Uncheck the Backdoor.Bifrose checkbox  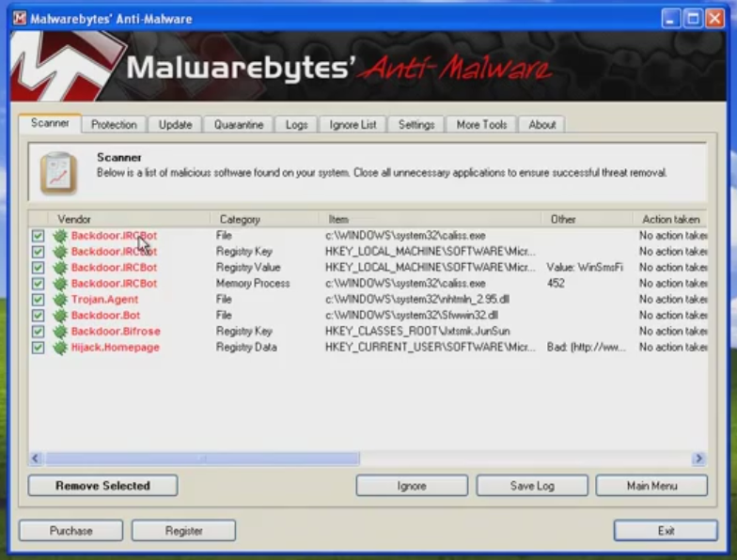click(x=38, y=331)
